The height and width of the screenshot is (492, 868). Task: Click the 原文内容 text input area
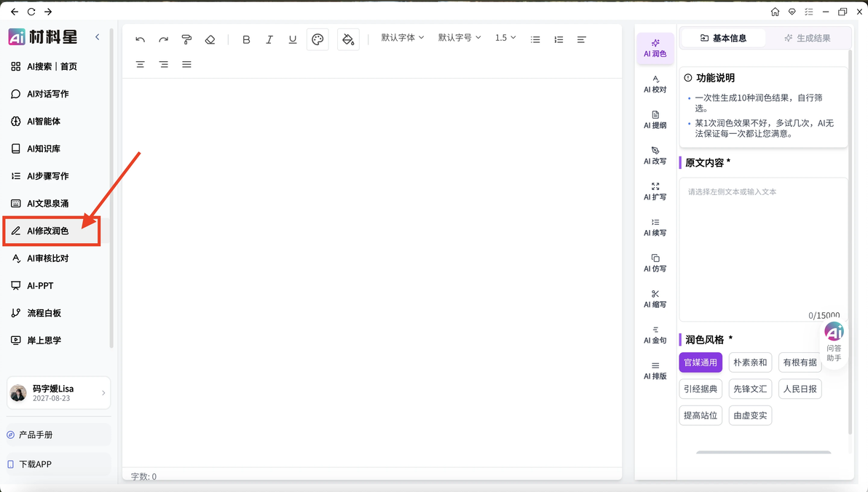pyautogui.click(x=763, y=250)
